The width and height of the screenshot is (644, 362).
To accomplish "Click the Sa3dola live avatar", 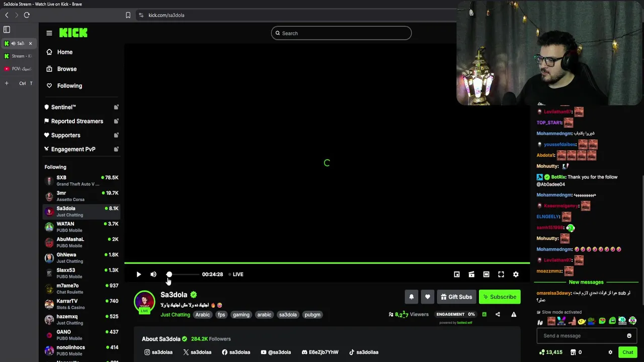I will click(x=144, y=302).
